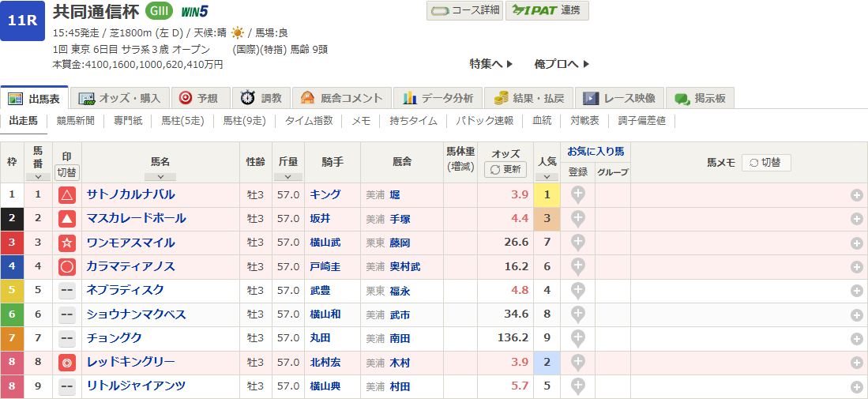Refresh odds with the 更新 button

[x=505, y=169]
